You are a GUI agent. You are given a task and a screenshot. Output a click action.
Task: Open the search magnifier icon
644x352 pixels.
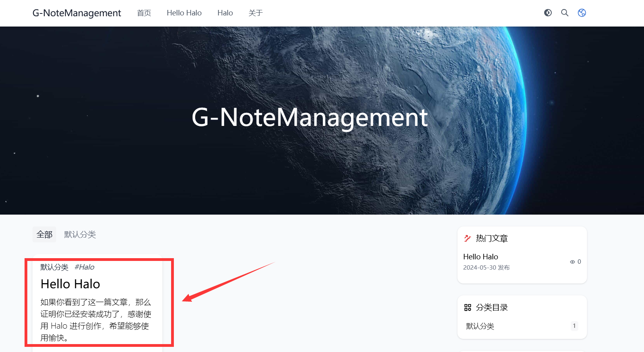(x=565, y=13)
